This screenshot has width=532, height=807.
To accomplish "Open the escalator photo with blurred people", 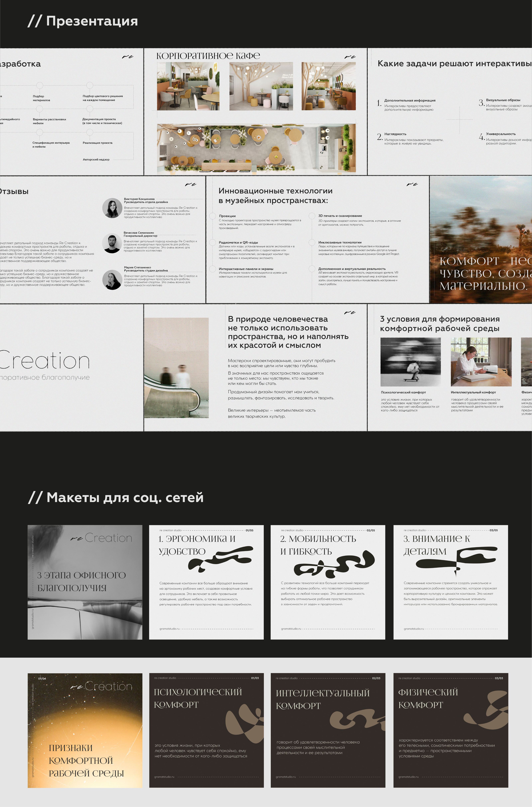I will (176, 368).
